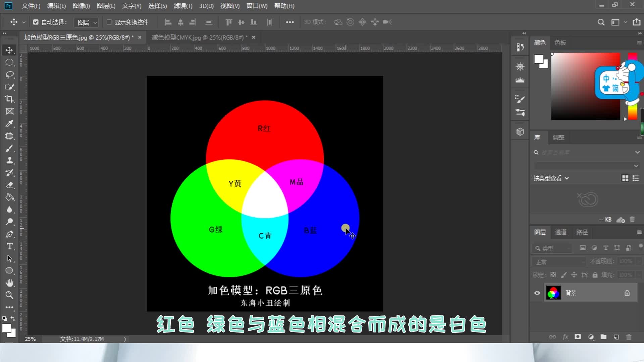The height and width of the screenshot is (362, 644).
Task: Enable the 显示变换控件 checkbox
Action: (109, 22)
